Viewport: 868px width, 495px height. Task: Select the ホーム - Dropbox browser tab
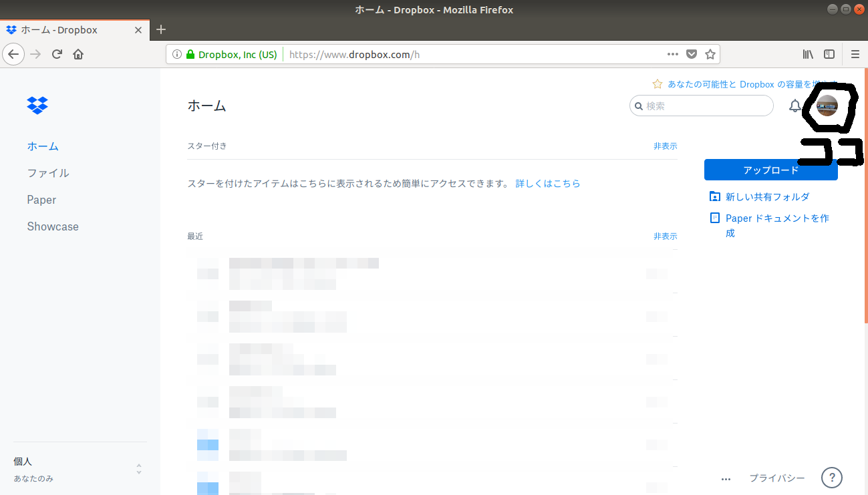74,30
